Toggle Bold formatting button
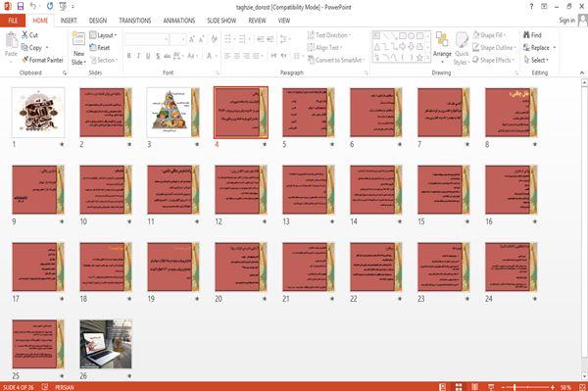This screenshot has width=588, height=391. tap(129, 56)
